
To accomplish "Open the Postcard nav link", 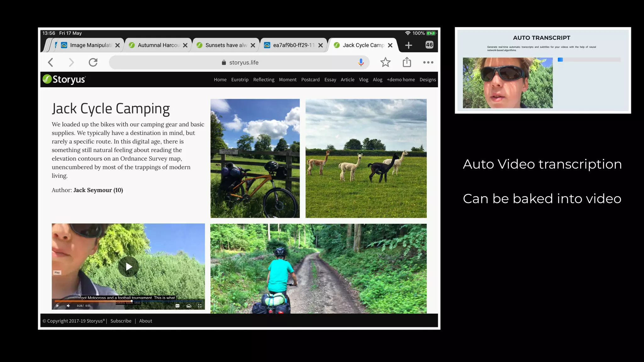I will point(310,80).
